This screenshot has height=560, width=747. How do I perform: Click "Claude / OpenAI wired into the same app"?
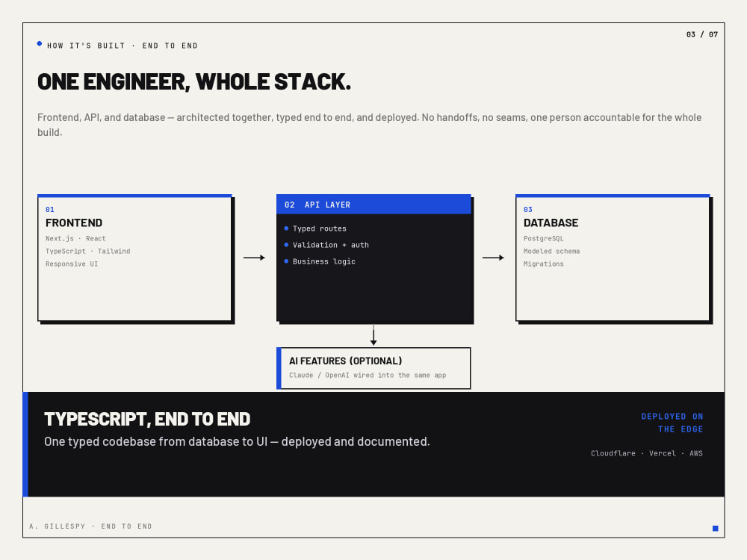pyautogui.click(x=368, y=376)
